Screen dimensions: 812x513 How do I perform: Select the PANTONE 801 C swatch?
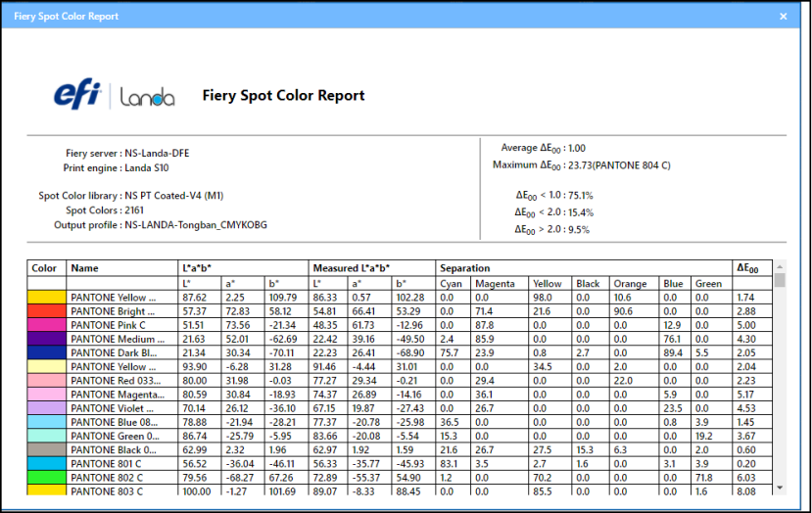click(46, 464)
